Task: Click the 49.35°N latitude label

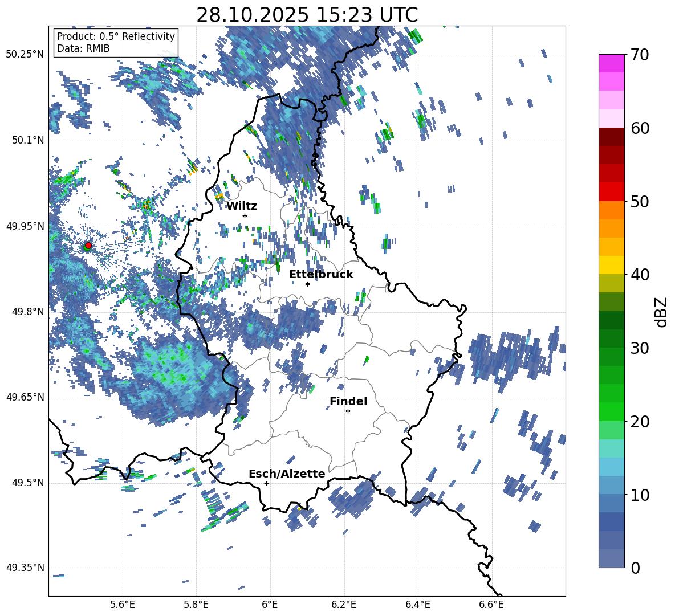Action: click(x=25, y=568)
